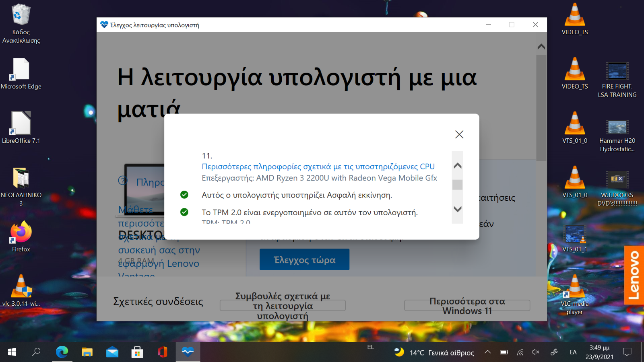Open the first VIDEO_TS desktop icon at top
The height and width of the screenshot is (362, 644).
[x=575, y=19]
